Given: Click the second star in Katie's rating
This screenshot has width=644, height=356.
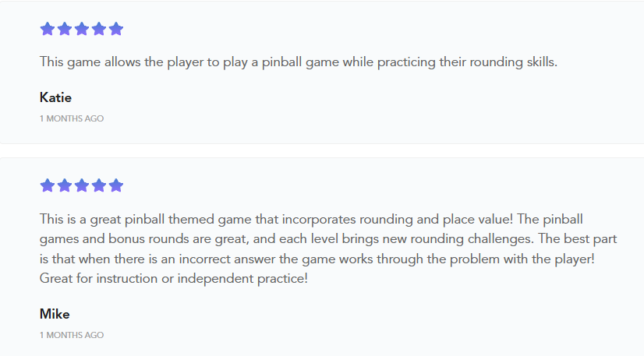Looking at the screenshot, I should 65,30.
